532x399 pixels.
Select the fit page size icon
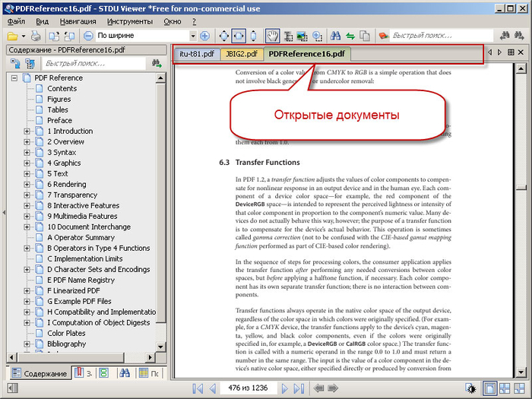coord(224,36)
